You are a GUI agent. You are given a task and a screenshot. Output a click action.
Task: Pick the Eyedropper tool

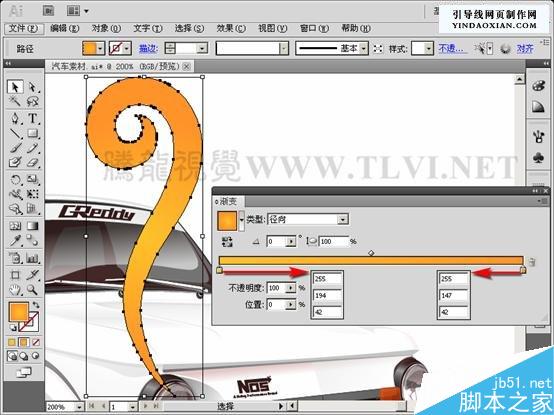tap(15, 241)
